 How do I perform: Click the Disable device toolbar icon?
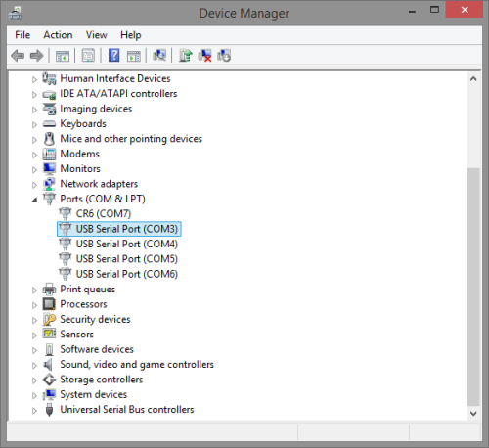(224, 56)
